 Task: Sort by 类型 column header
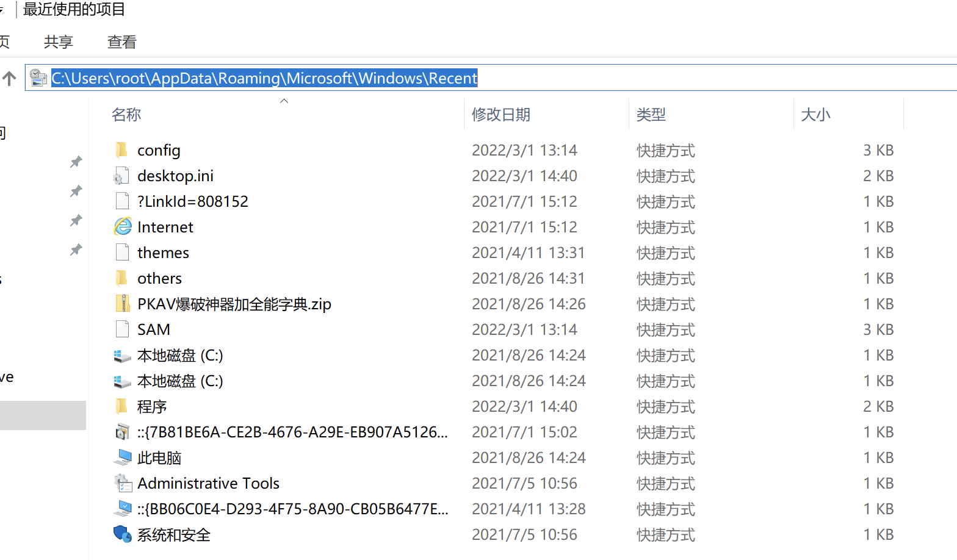click(x=651, y=115)
